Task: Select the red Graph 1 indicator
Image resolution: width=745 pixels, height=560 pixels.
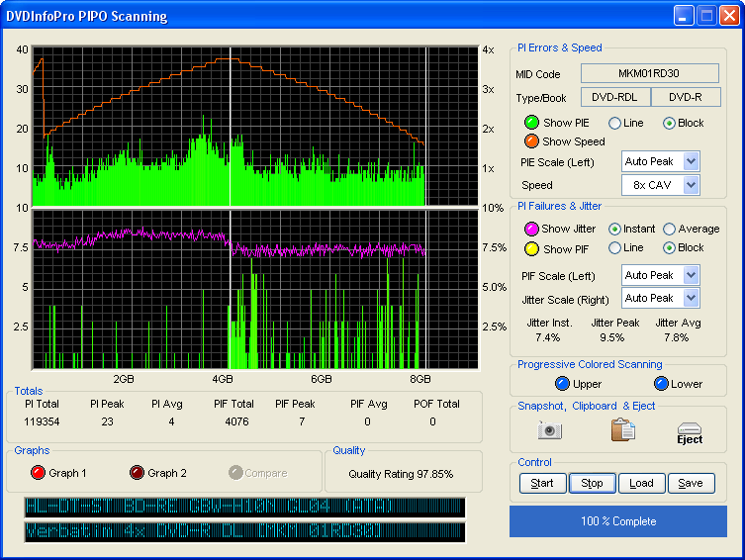Action: pos(38,473)
